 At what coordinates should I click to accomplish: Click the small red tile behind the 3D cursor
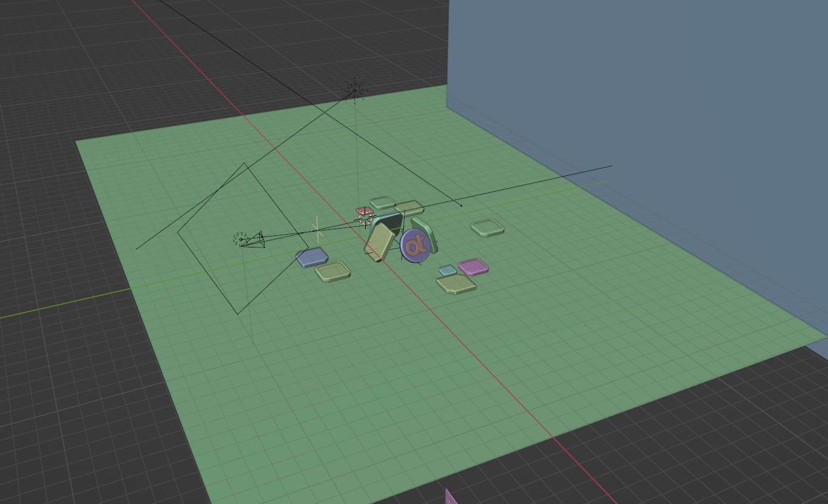point(362,210)
